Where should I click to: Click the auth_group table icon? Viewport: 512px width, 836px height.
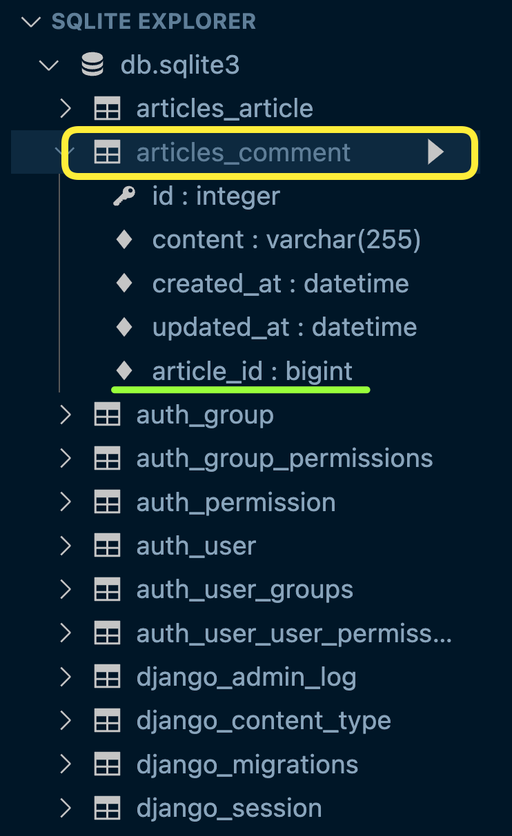tap(107, 415)
